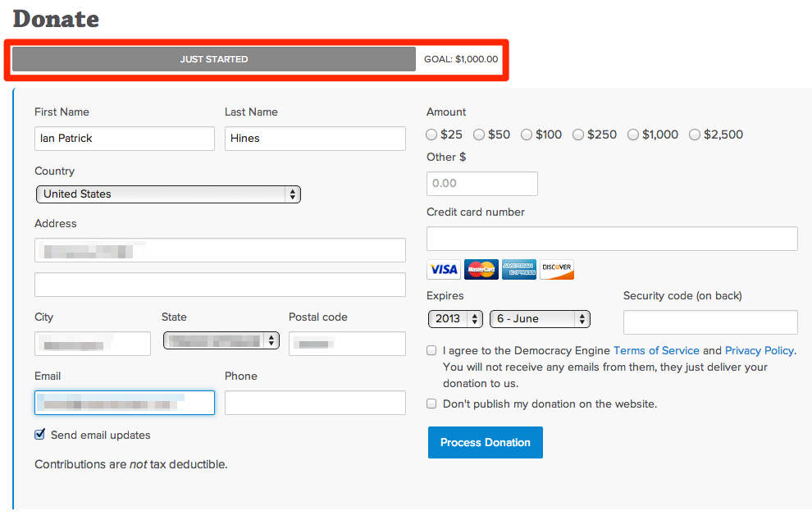Focus the First Name field
812x520 pixels.
pos(125,139)
